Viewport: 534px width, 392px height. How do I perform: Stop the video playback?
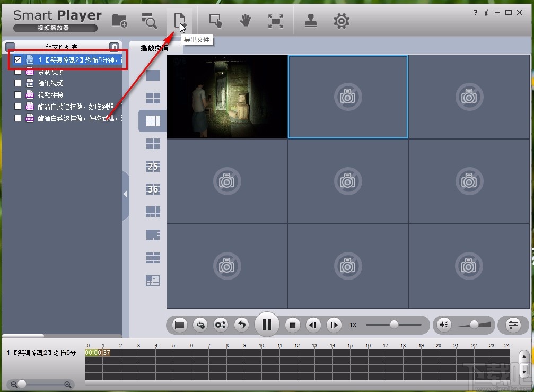coord(292,325)
